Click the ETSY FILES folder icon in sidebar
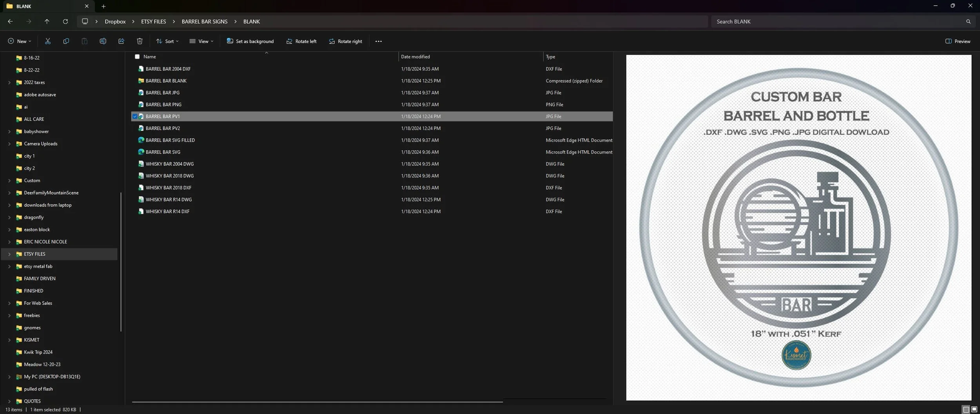 point(19,254)
